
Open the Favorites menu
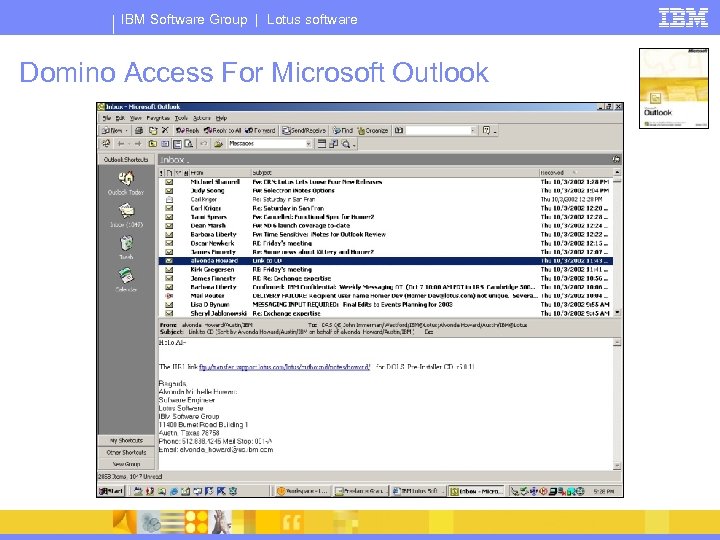click(x=158, y=118)
